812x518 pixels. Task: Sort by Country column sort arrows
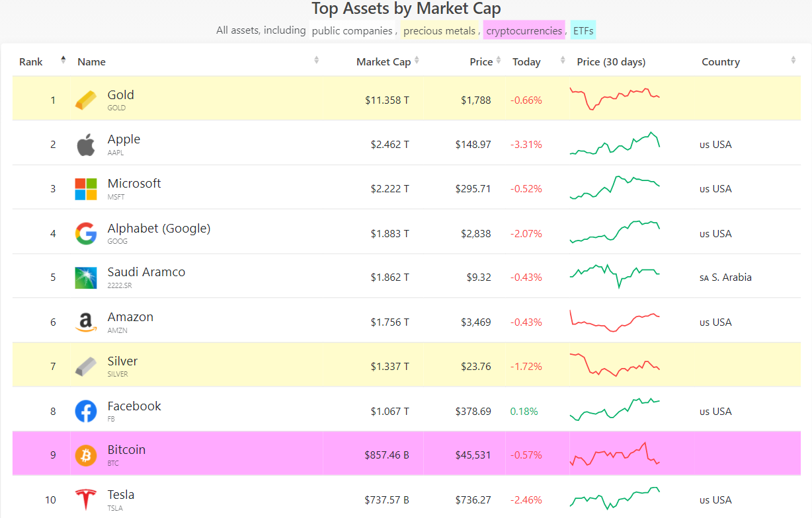793,60
